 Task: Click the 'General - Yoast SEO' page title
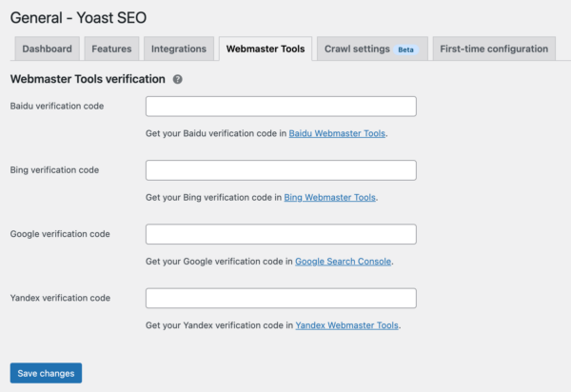click(78, 17)
